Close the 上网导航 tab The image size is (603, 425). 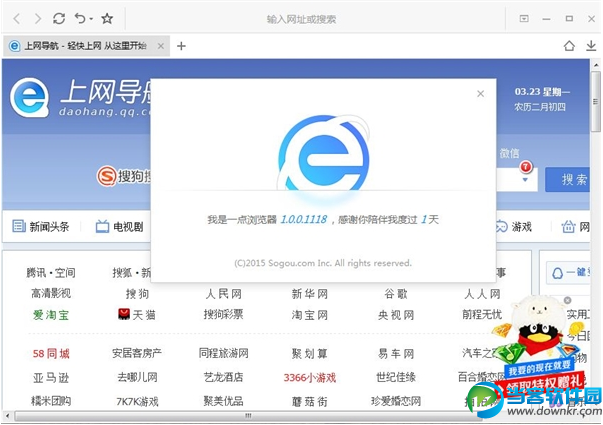coord(161,46)
